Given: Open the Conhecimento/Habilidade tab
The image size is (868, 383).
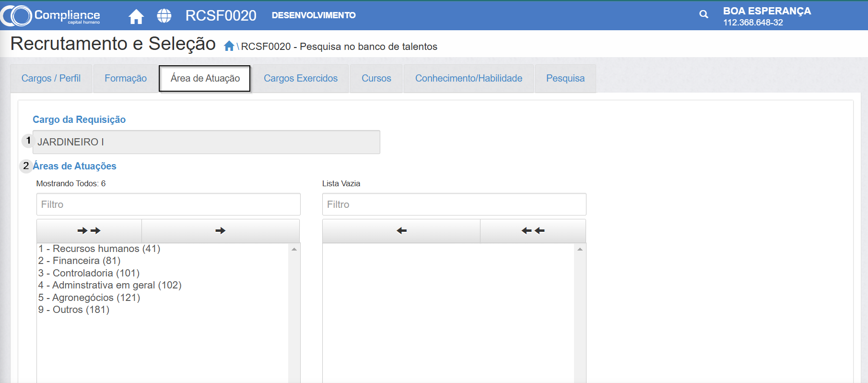Looking at the screenshot, I should click(469, 78).
